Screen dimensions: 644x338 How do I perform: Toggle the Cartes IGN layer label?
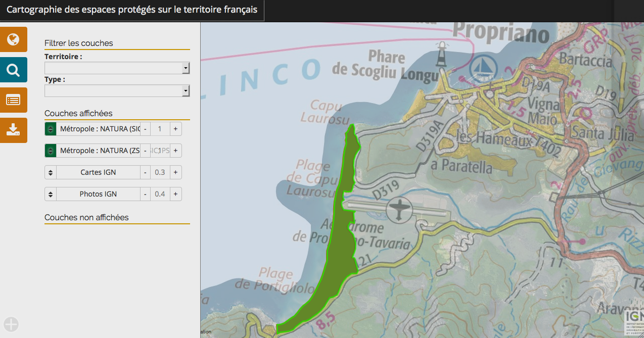pyautogui.click(x=98, y=172)
